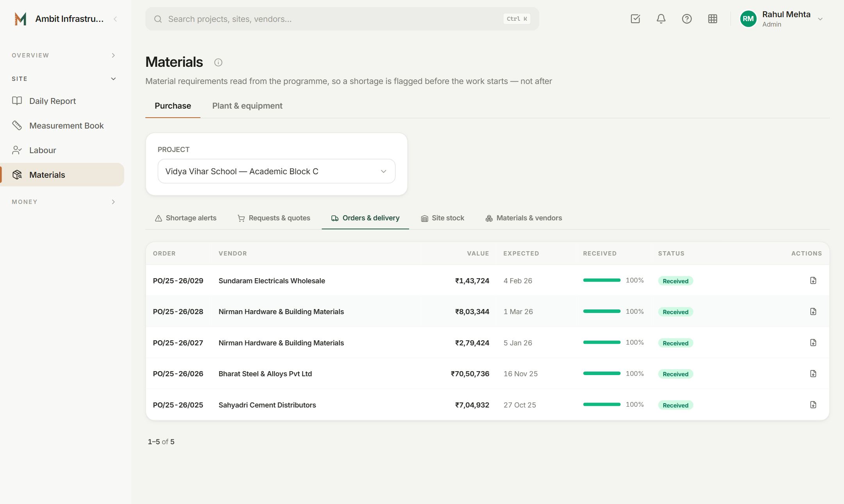Go to Daily Report page
The image size is (844, 504).
[x=63, y=101]
